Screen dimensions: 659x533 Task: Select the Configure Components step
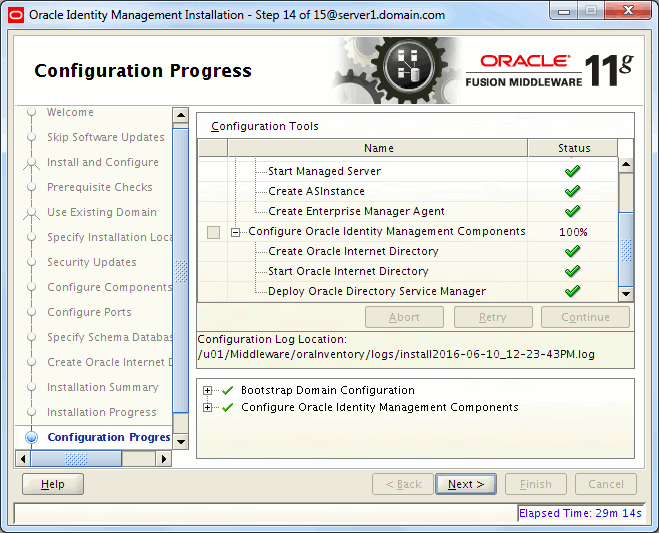click(x=109, y=288)
